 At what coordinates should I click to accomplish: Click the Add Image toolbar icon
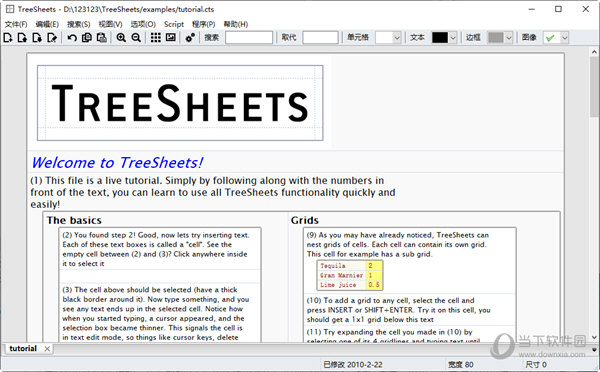click(x=171, y=38)
